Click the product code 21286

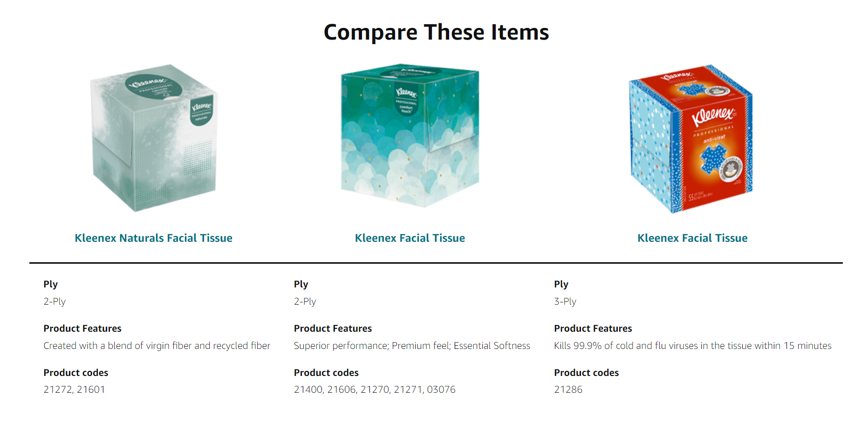point(568,389)
